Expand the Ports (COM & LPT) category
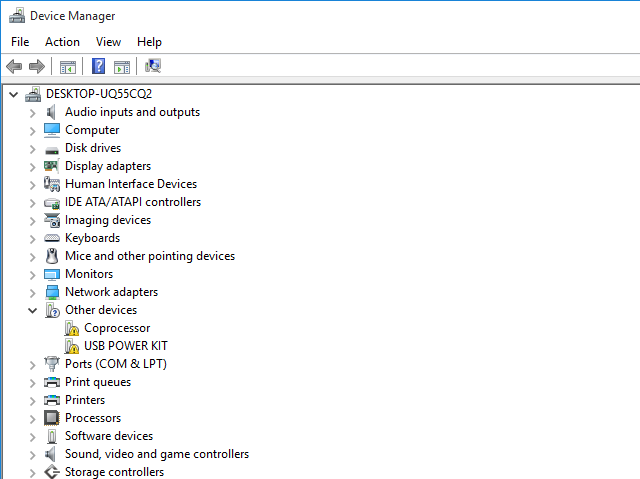The height and width of the screenshot is (479, 640). pyautogui.click(x=32, y=364)
